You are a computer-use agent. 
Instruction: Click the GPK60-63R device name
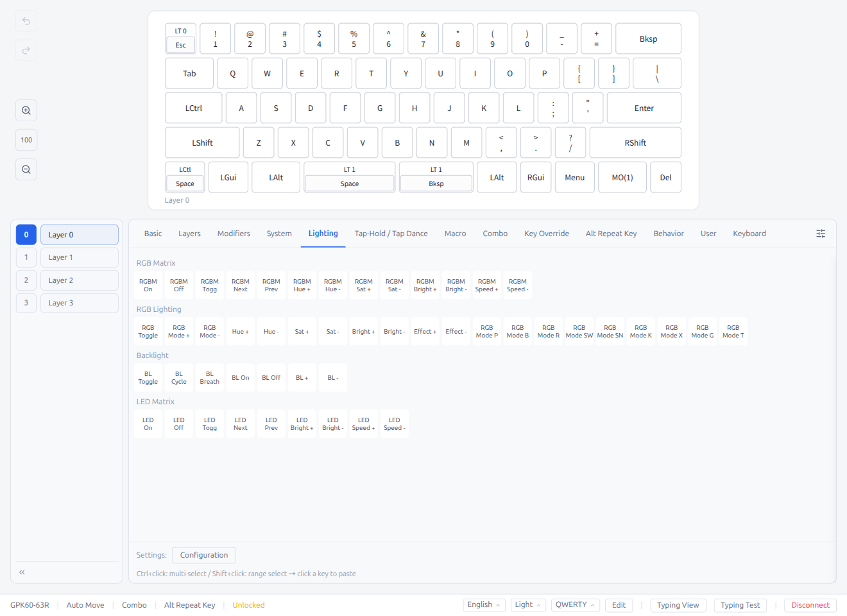[x=30, y=605]
